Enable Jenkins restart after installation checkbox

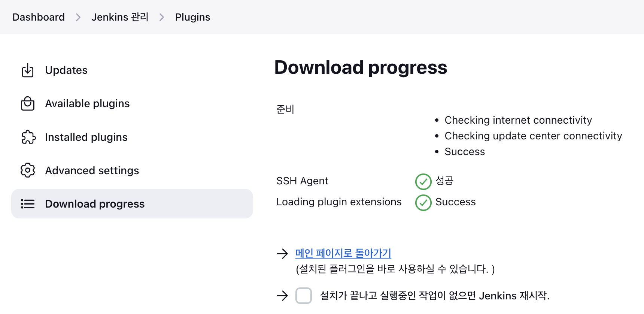click(304, 296)
